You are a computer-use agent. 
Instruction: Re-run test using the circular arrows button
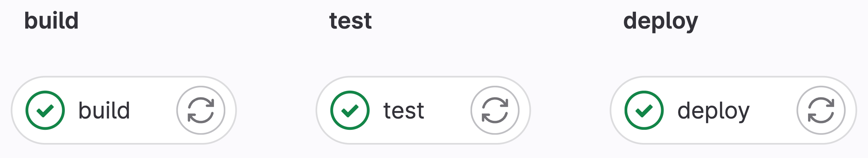(495, 110)
